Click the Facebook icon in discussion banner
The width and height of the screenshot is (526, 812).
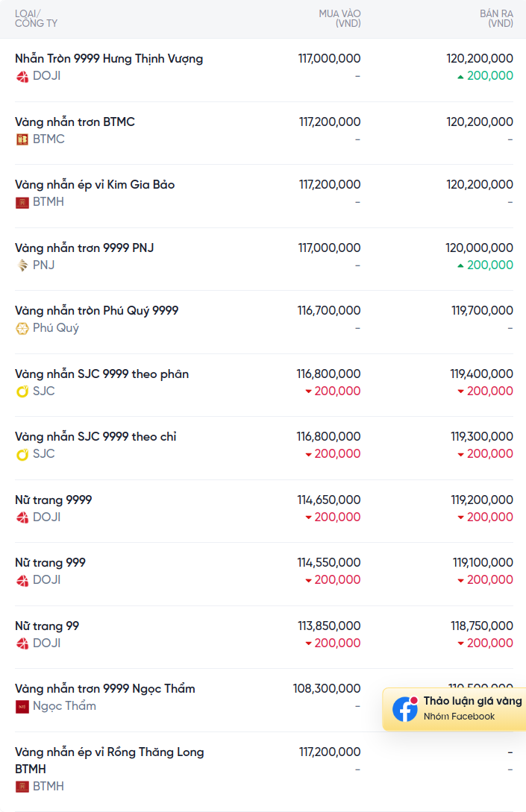(405, 709)
